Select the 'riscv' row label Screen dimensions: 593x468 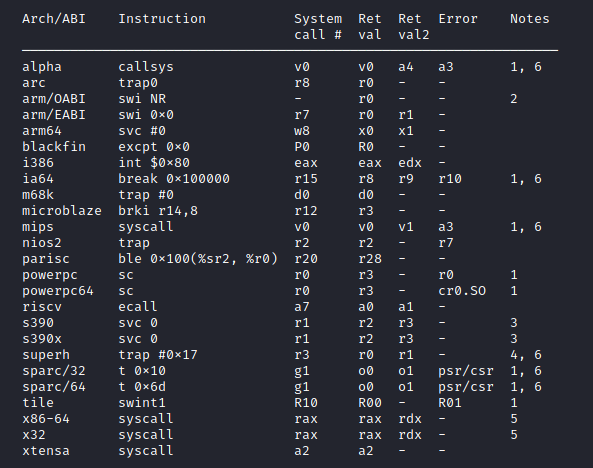42,307
